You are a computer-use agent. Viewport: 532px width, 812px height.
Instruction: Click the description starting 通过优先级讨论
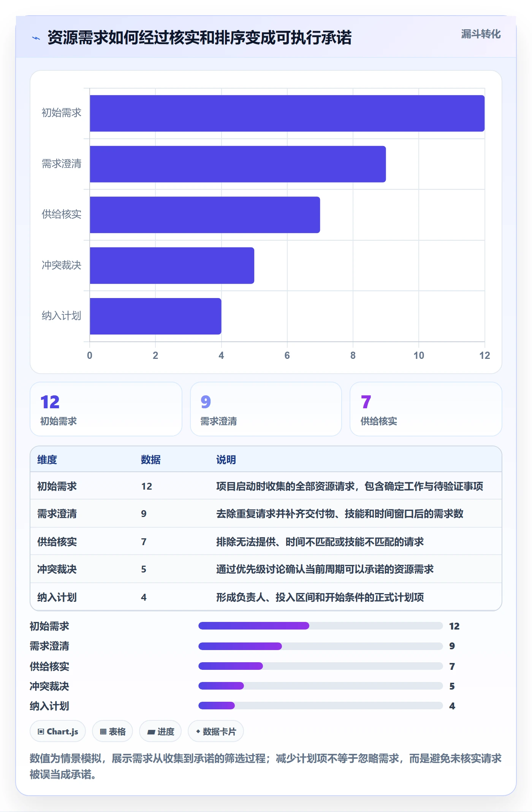(325, 569)
